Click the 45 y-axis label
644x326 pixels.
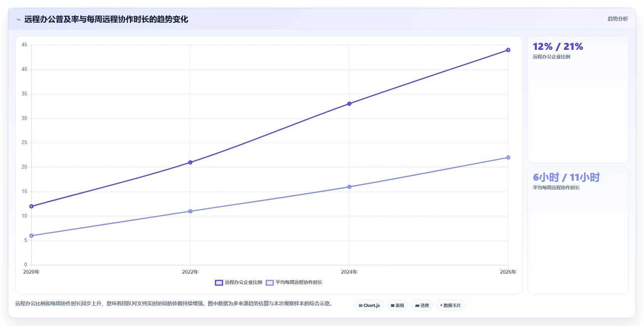point(24,45)
